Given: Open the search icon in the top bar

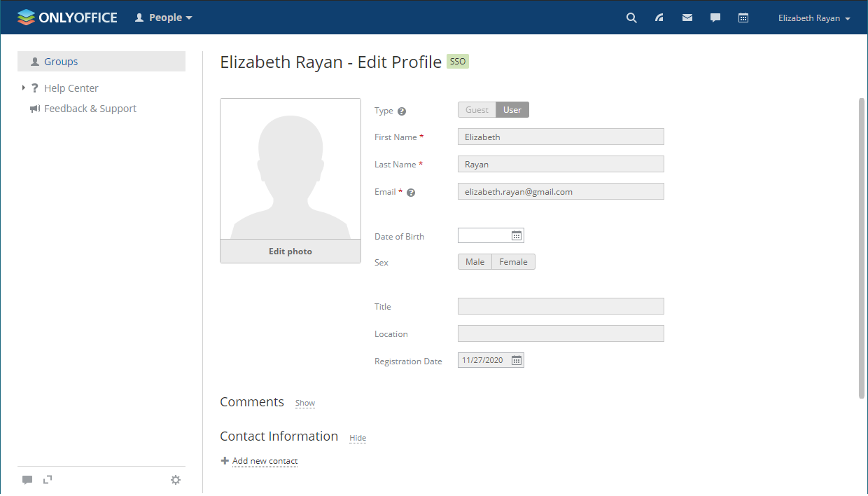Looking at the screenshot, I should point(631,18).
